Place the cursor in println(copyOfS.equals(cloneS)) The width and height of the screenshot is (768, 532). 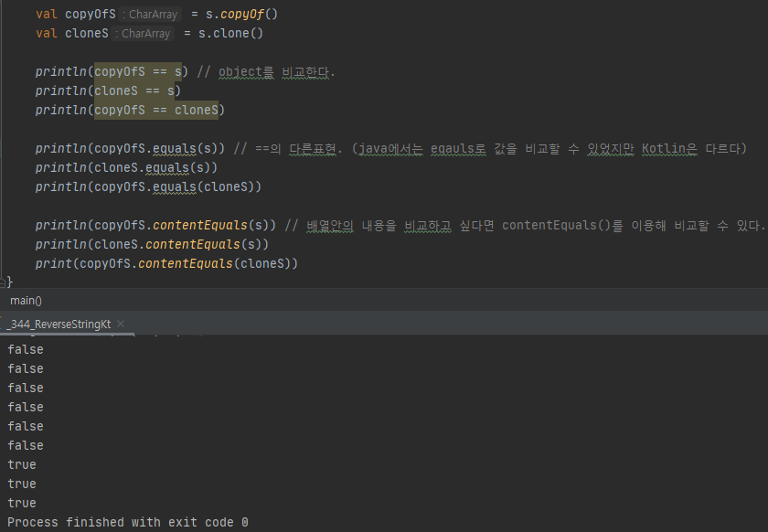coord(148,186)
